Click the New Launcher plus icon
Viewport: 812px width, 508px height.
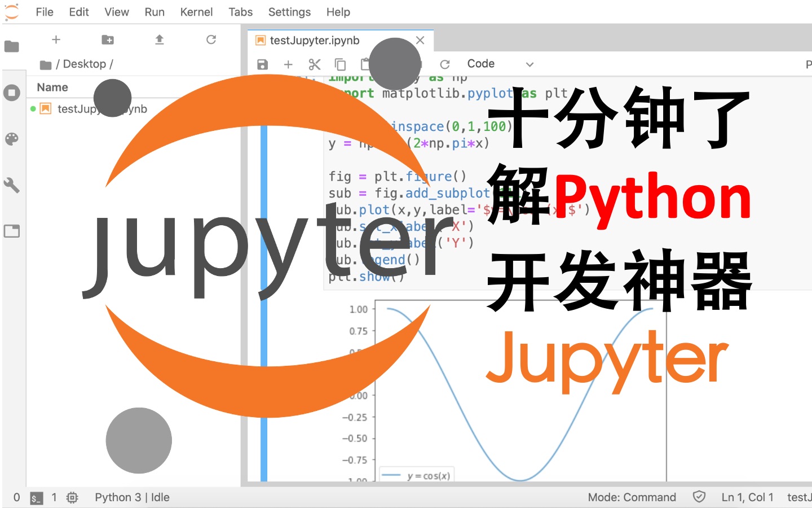[x=56, y=40]
